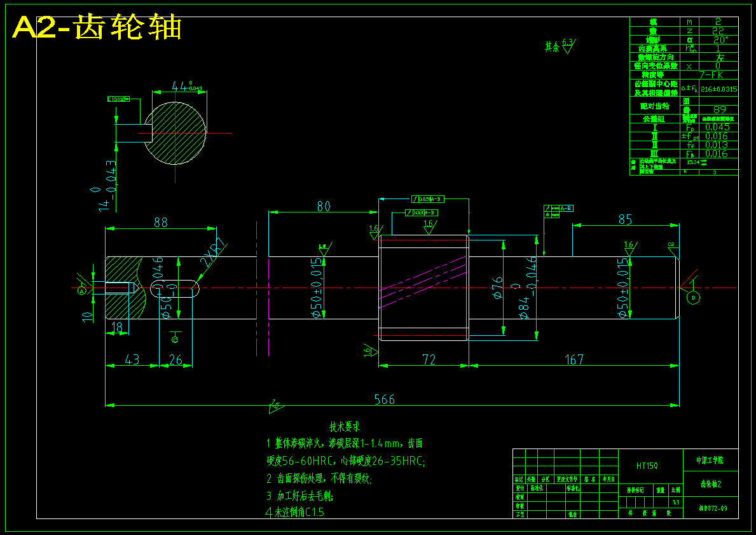Screen dimensions: 756x535
Task: Select the '配对齿轮' table cell
Action: coord(654,106)
